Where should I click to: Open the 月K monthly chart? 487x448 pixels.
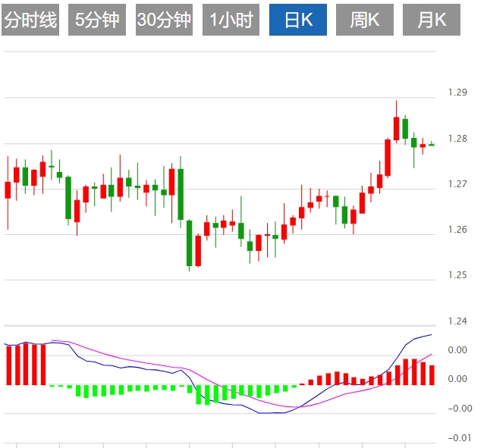click(x=432, y=20)
